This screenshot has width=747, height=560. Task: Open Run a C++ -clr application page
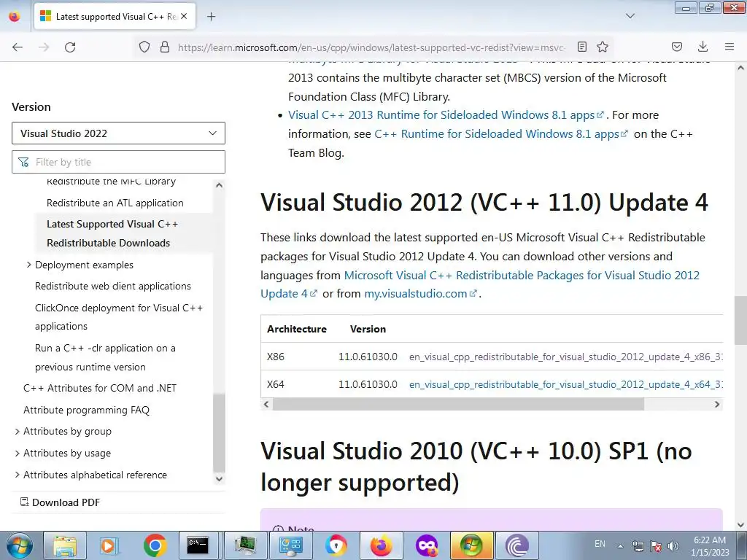[105, 357]
